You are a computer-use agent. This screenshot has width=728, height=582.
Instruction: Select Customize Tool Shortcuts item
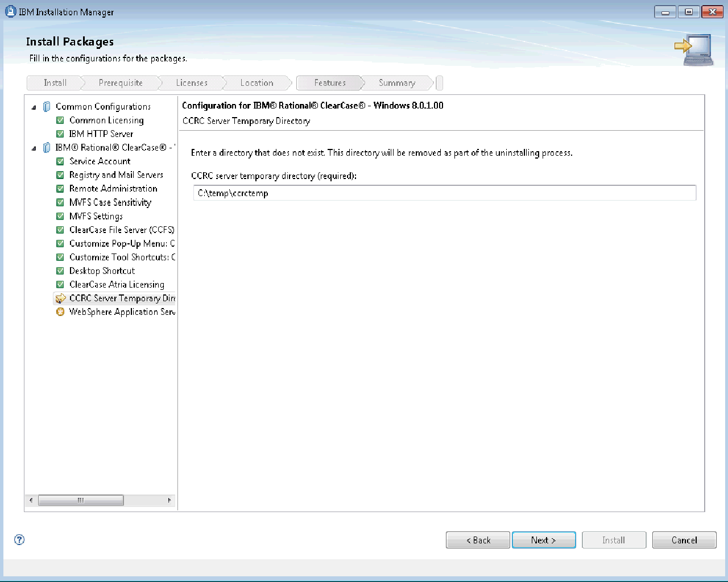pyautogui.click(x=122, y=257)
